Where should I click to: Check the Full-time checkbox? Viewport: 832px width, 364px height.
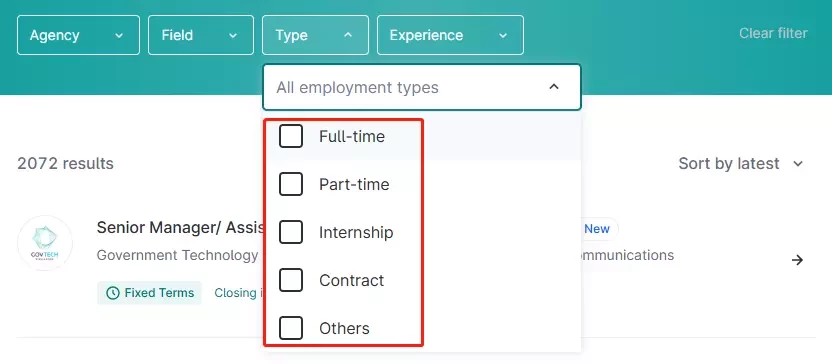pos(291,136)
